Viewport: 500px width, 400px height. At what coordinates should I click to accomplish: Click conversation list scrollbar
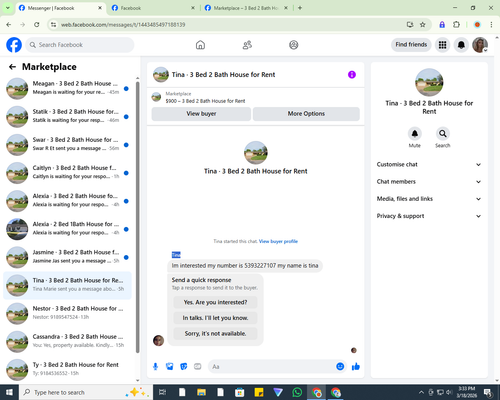[x=137, y=217]
